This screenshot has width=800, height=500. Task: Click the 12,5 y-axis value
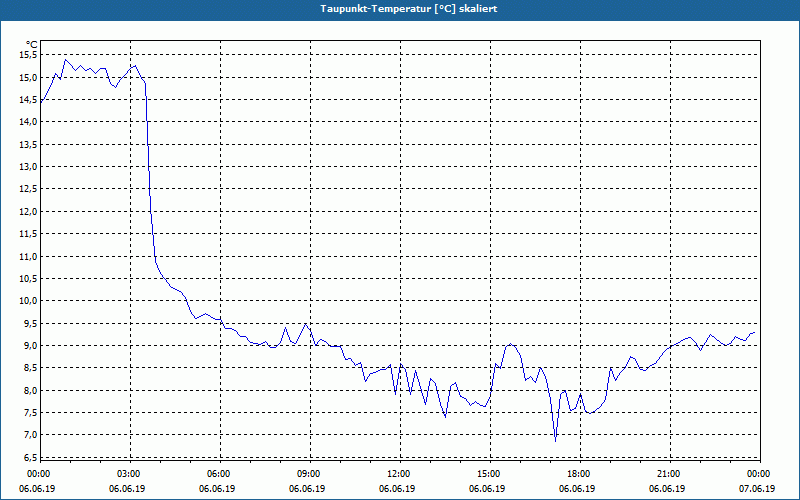[27, 189]
